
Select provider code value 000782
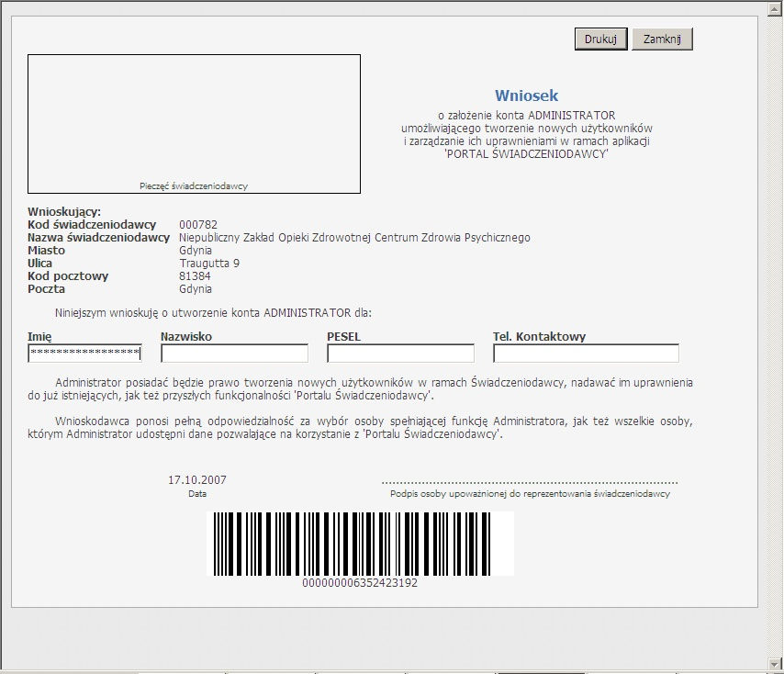tap(198, 224)
